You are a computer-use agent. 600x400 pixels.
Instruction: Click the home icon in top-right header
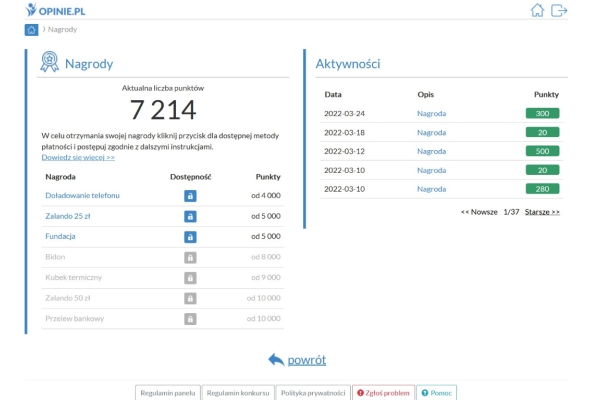538,11
